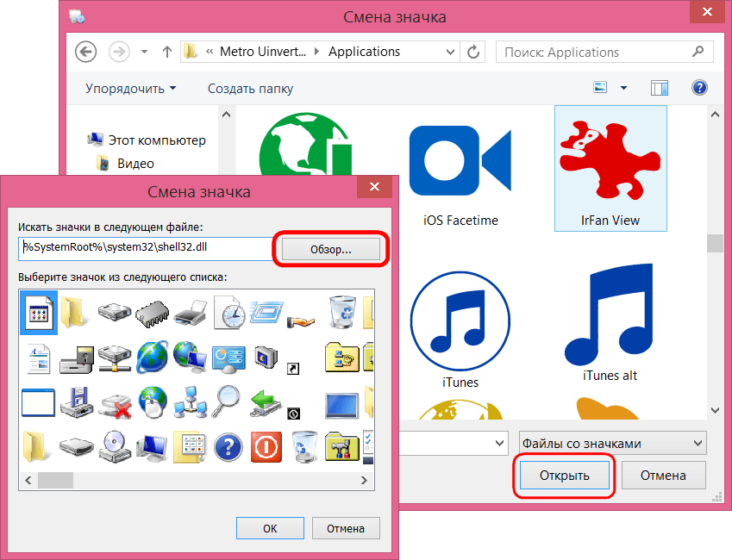Toggle the preview pane icon
732x560 pixels.
660,88
